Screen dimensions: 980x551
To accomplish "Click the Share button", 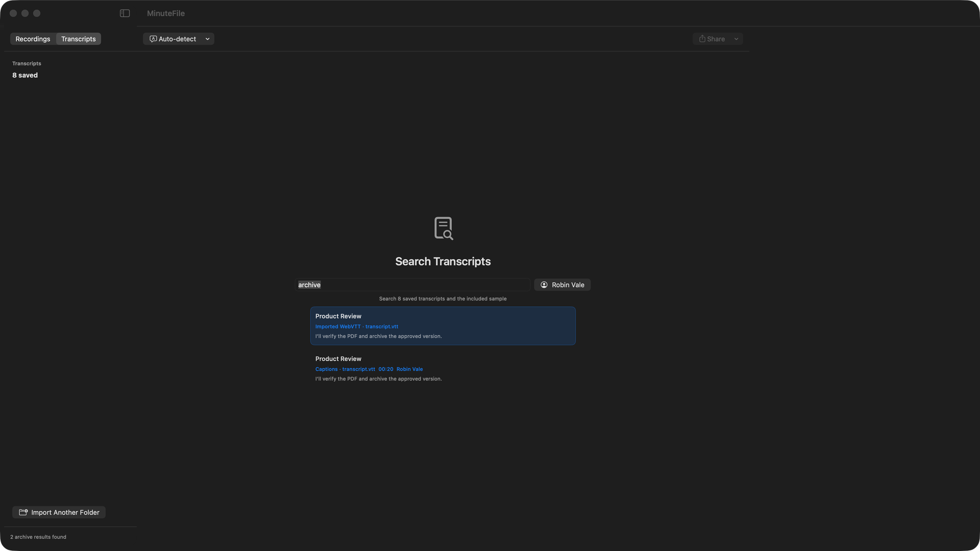I will [x=712, y=39].
